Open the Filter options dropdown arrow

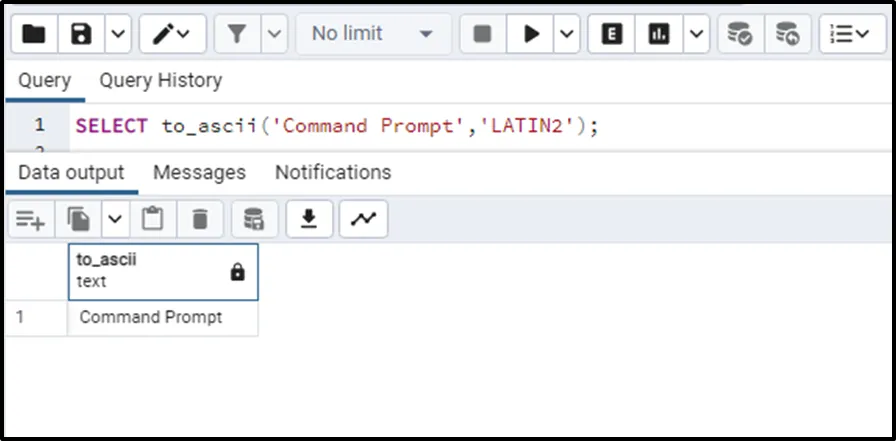pyautogui.click(x=274, y=34)
